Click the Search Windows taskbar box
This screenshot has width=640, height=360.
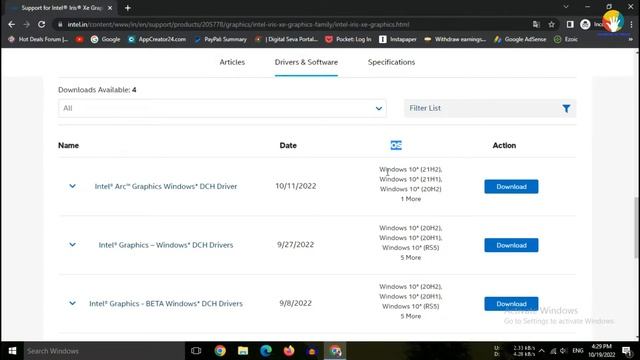pos(104,351)
